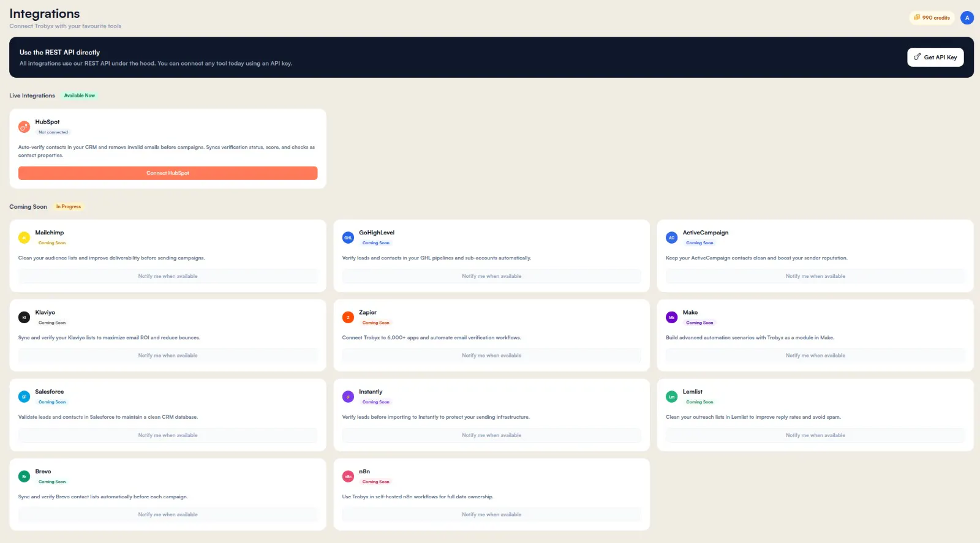Request notification for Make availability
Viewport: 980px width, 543px height.
[x=815, y=356]
